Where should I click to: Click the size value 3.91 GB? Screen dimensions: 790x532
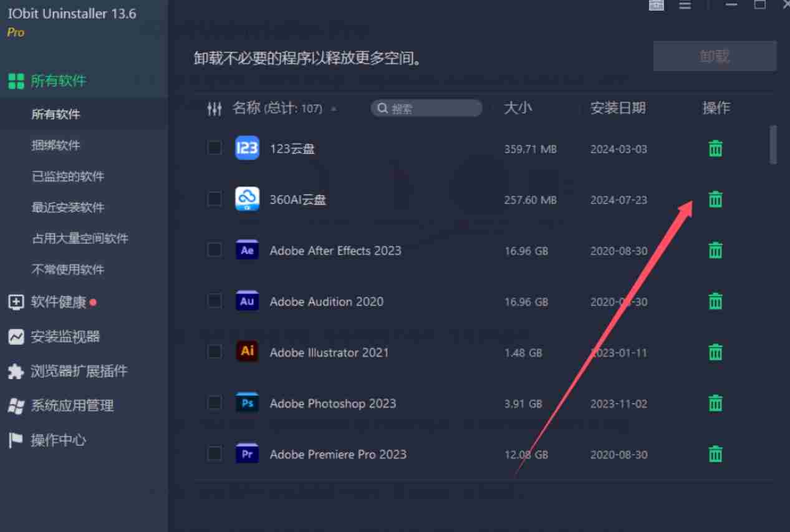tap(523, 404)
